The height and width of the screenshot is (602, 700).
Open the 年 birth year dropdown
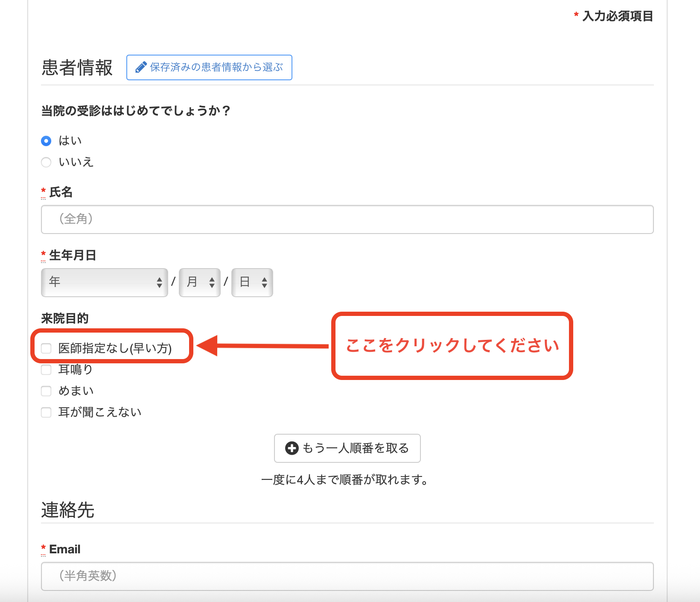tap(105, 282)
